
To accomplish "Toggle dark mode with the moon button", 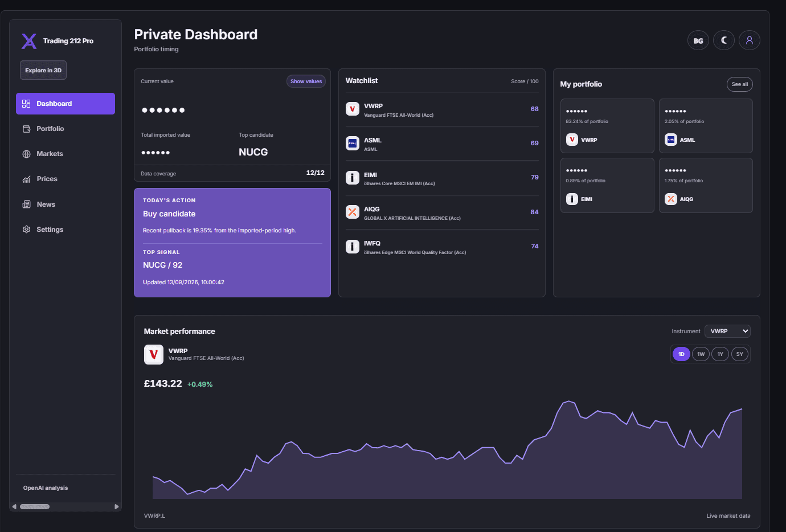I will 724,40.
